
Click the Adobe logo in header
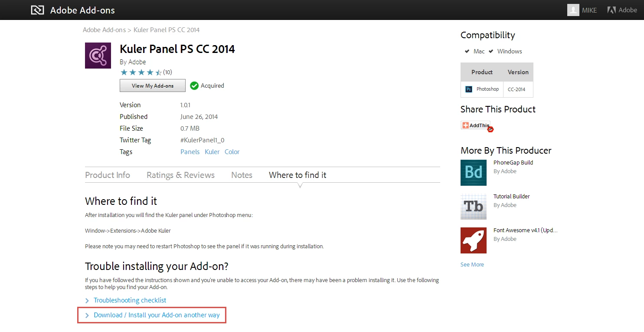coord(622,10)
